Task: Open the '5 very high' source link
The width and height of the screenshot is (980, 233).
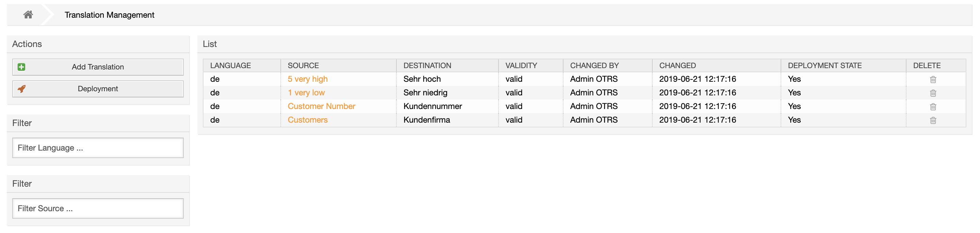Action: pos(307,79)
